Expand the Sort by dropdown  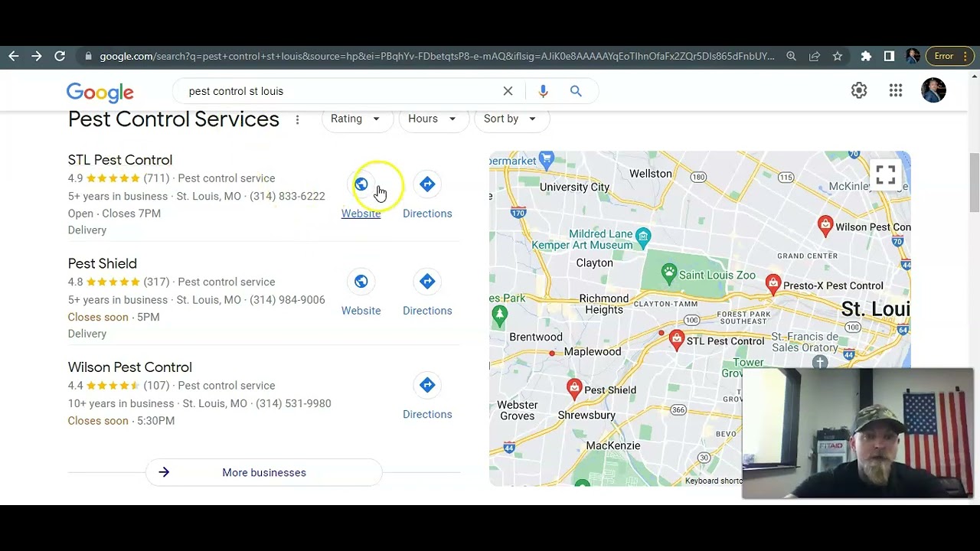coord(511,119)
